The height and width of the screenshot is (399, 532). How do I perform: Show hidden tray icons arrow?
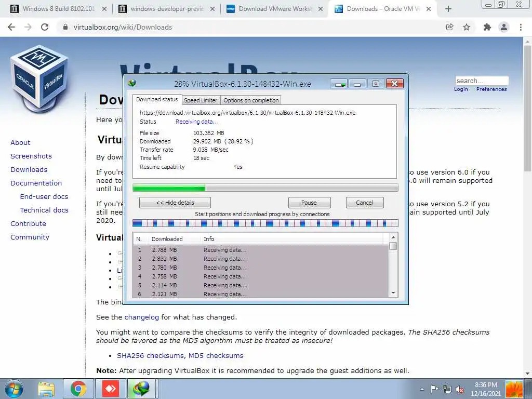point(422,389)
